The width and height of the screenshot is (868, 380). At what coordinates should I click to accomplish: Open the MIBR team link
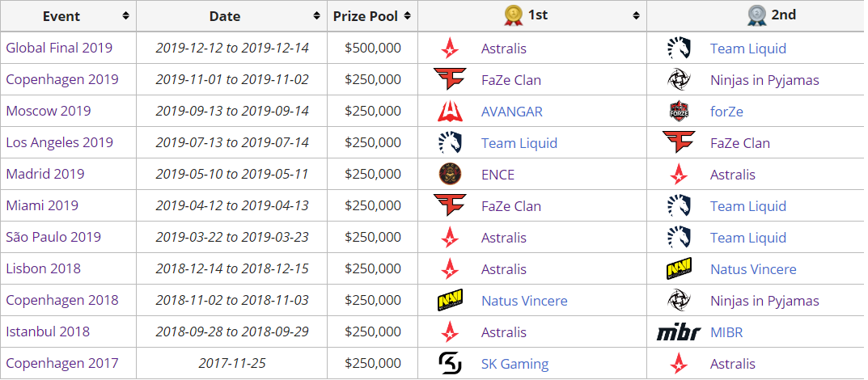[x=726, y=332]
